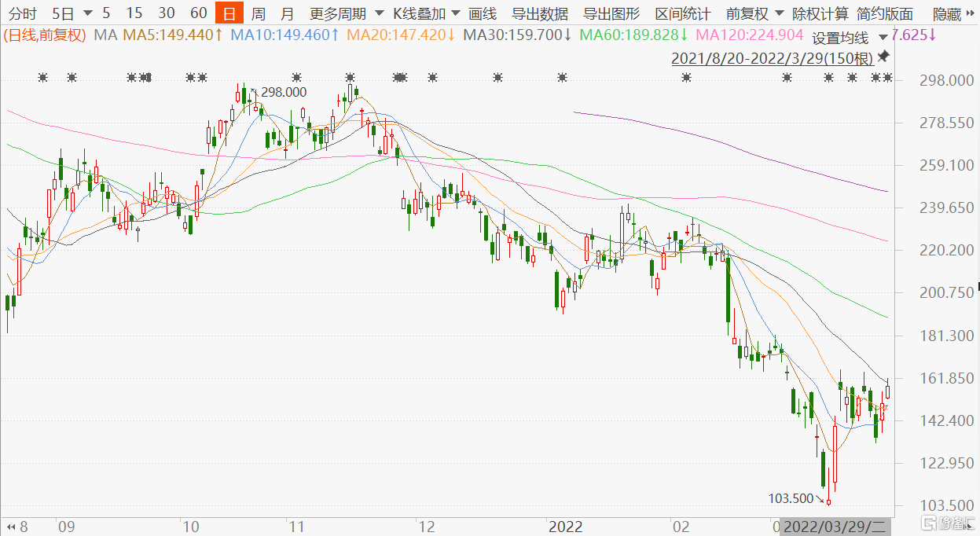Click 导出数据 to export data
Screen dimensions: 980x536
point(540,13)
